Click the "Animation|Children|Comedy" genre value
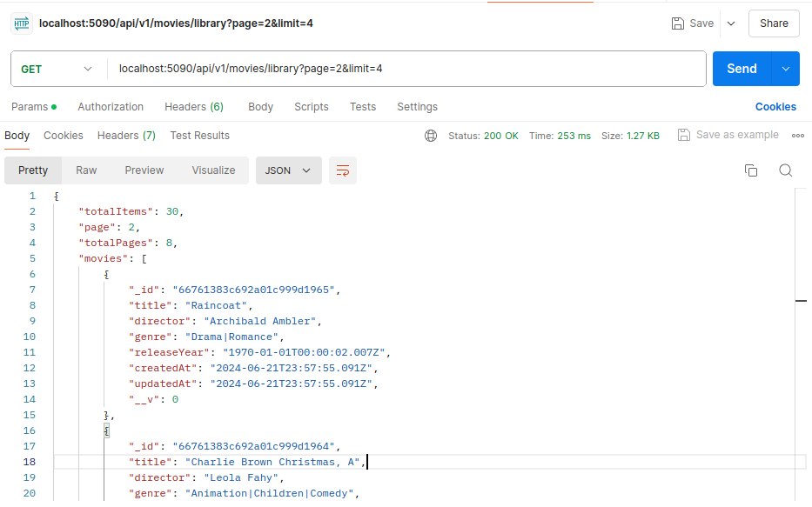Viewport: 812px width, 507px height. pyautogui.click(x=269, y=493)
